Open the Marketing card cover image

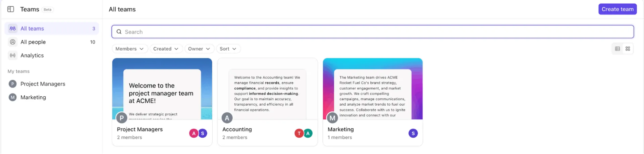click(x=373, y=89)
